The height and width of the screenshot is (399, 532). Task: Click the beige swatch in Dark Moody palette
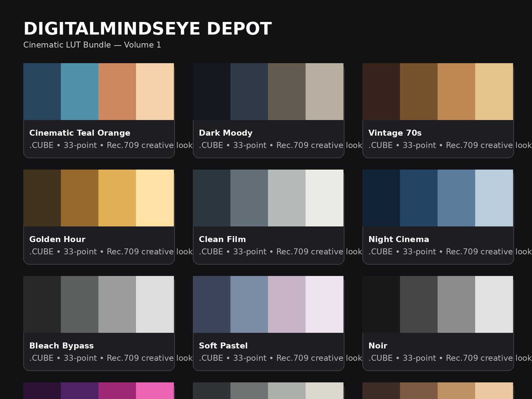point(325,92)
